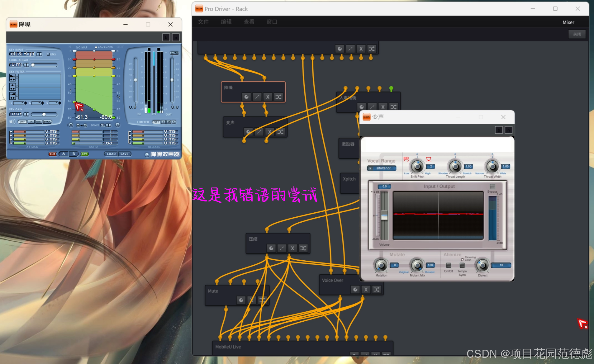
Task: Click the 80 range icon under I/O map
Action: click(x=71, y=125)
